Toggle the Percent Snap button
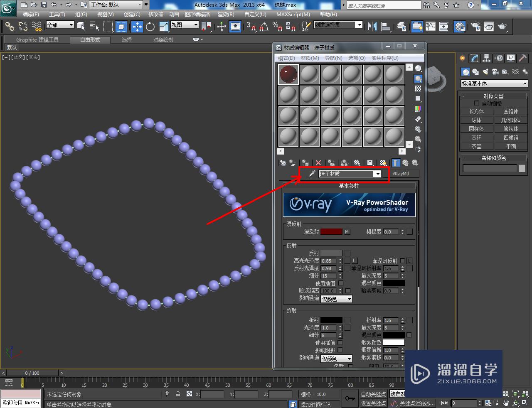This screenshot has width=532, height=408. [x=278, y=27]
